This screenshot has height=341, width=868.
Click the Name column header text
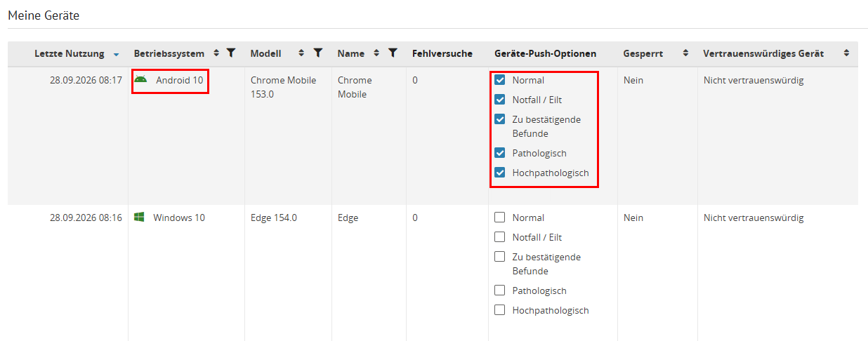[351, 53]
